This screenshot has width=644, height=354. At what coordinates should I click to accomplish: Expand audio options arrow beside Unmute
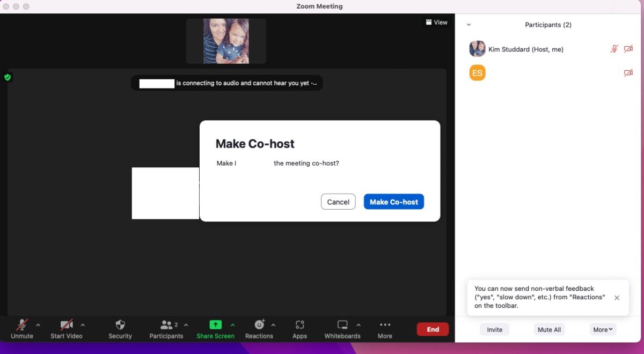point(38,325)
